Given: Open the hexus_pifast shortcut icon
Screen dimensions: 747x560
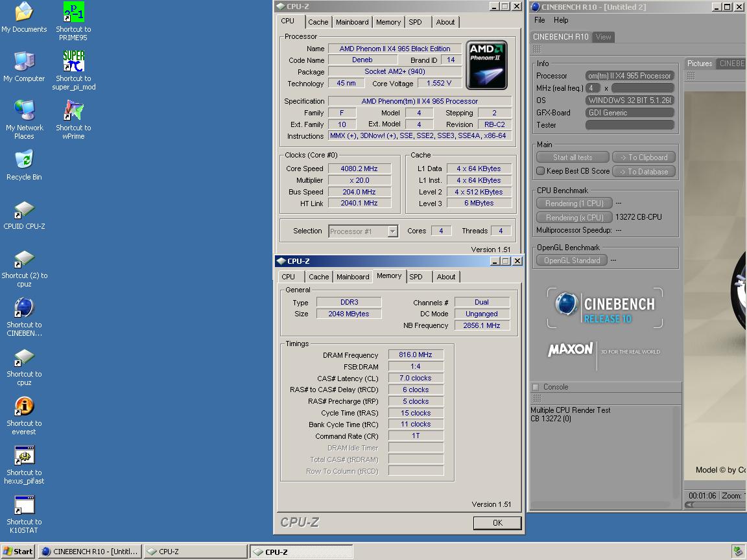Looking at the screenshot, I should [x=24, y=456].
